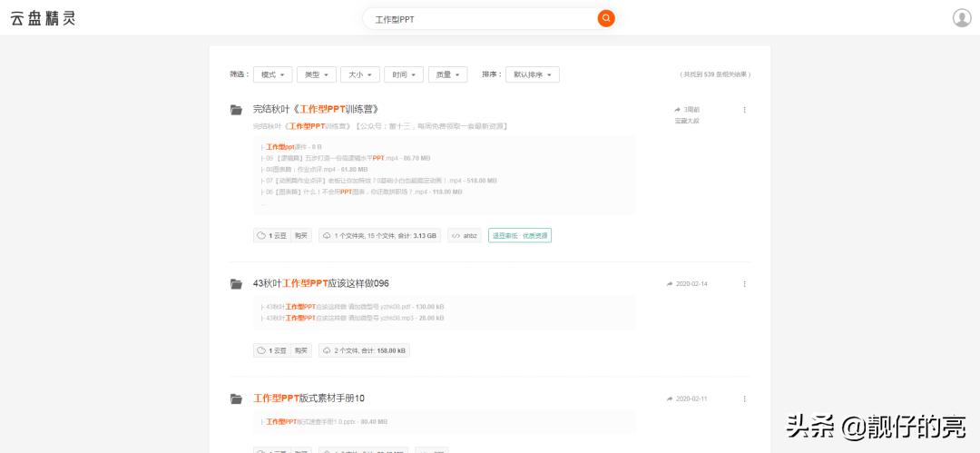The width and height of the screenshot is (980, 453).
Task: Open the 43秋叶工作型PPT应该这样做096 result title
Action: tap(320, 283)
